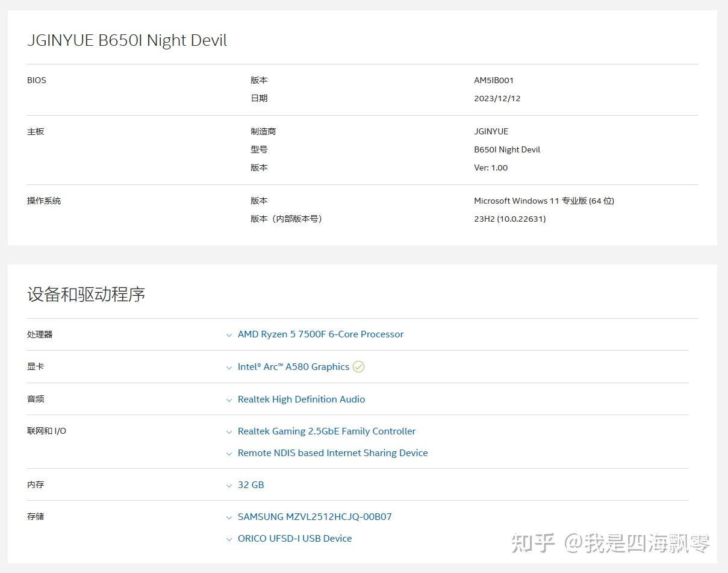Image resolution: width=728 pixels, height=573 pixels.
Task: Select the 设备和驱动程序 heading
Action: [86, 294]
